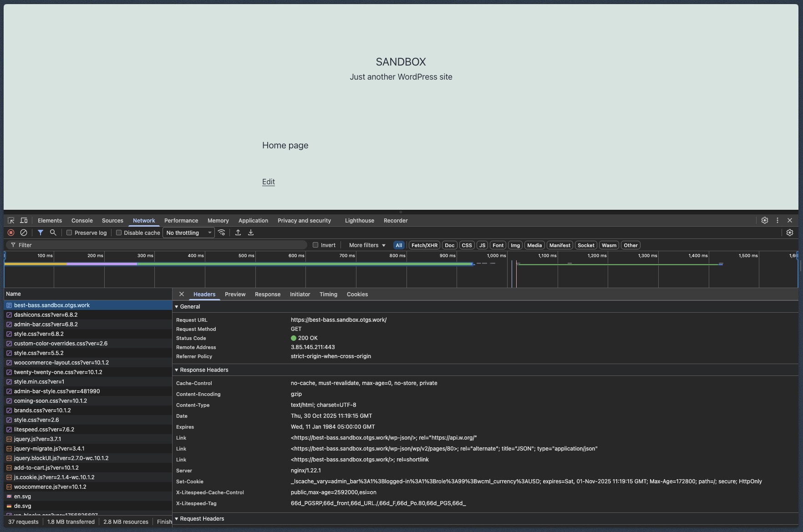This screenshot has height=532, width=803.
Task: Click the import HAR upload icon
Action: pyautogui.click(x=238, y=233)
